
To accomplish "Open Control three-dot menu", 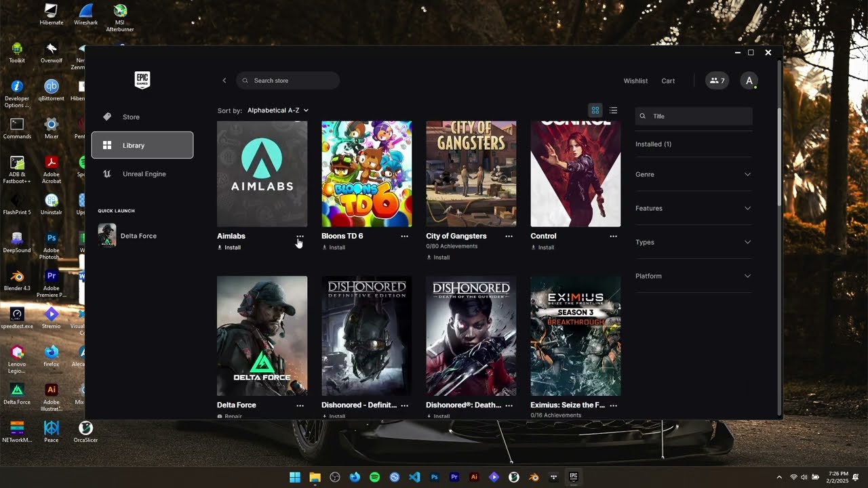I will click(613, 236).
